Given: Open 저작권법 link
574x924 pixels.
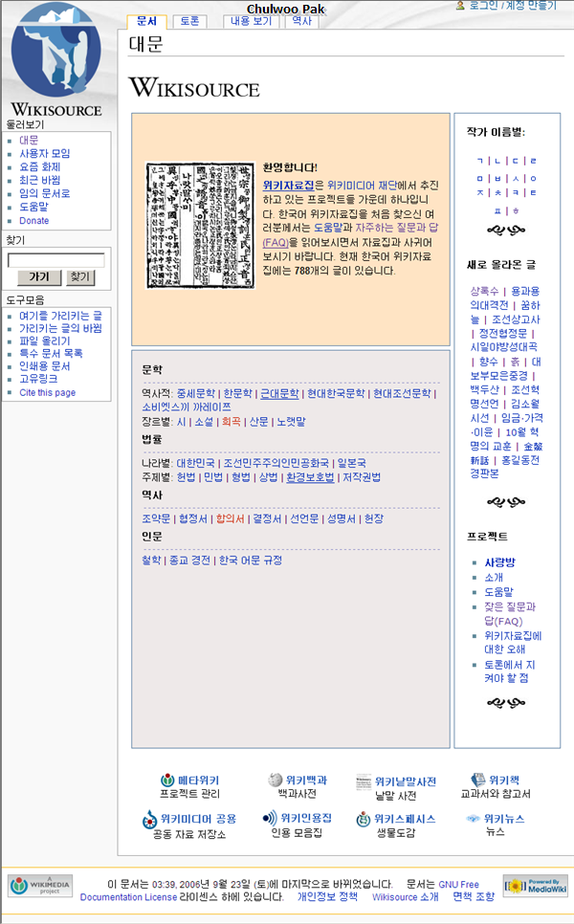Looking at the screenshot, I should point(362,477).
